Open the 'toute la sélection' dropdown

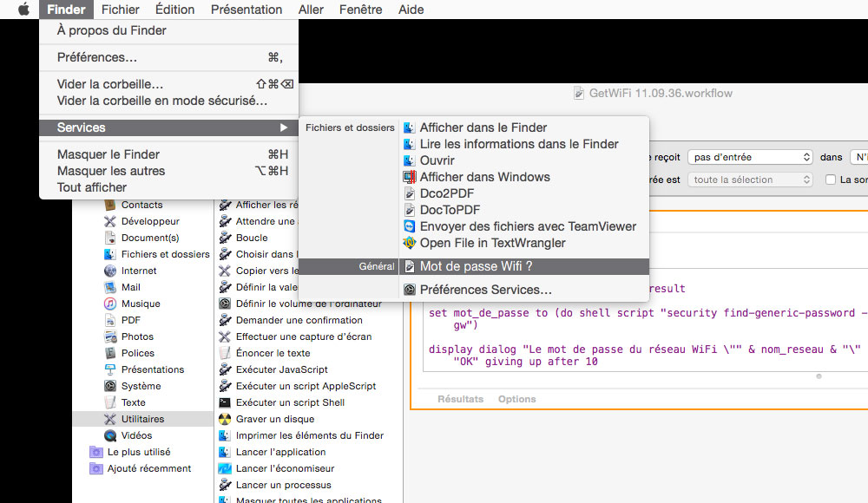[750, 180]
